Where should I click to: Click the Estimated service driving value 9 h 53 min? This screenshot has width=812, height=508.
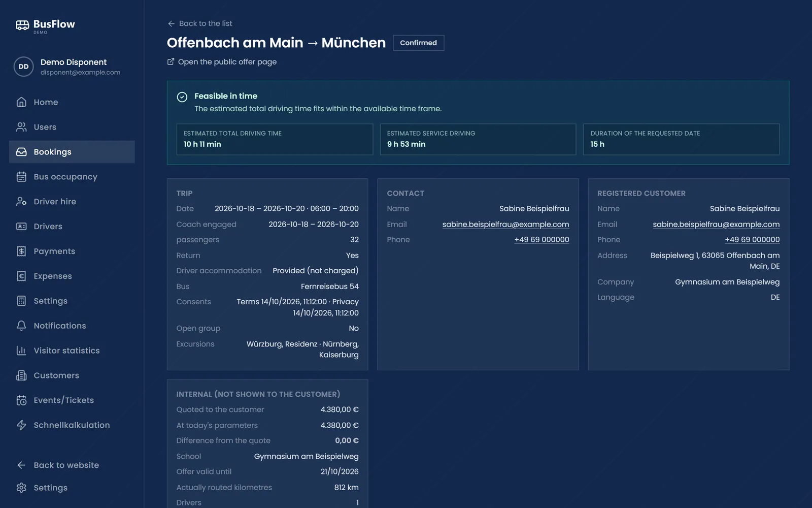(x=406, y=144)
